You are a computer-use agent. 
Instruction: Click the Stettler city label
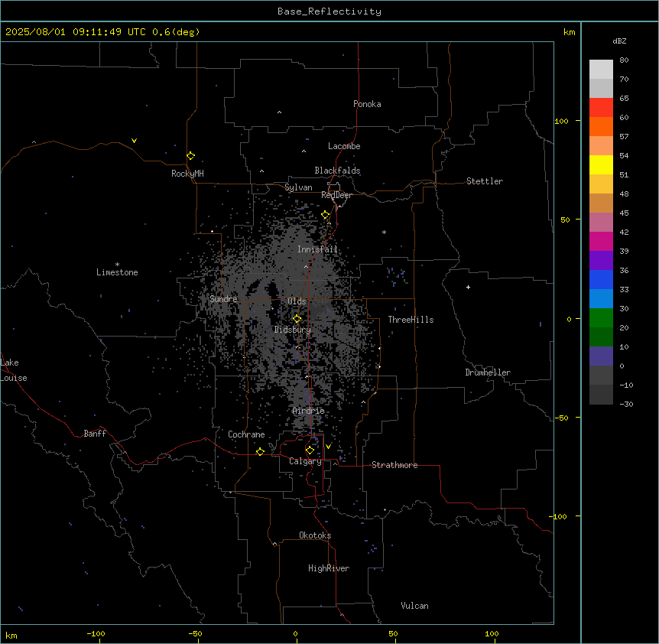tap(485, 181)
